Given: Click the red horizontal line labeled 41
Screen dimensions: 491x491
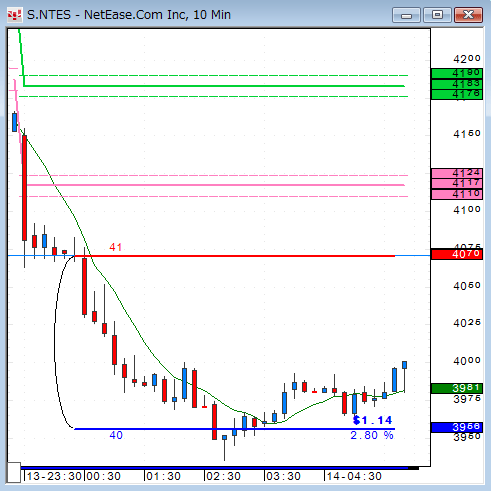Looking at the screenshot, I should point(235,256).
